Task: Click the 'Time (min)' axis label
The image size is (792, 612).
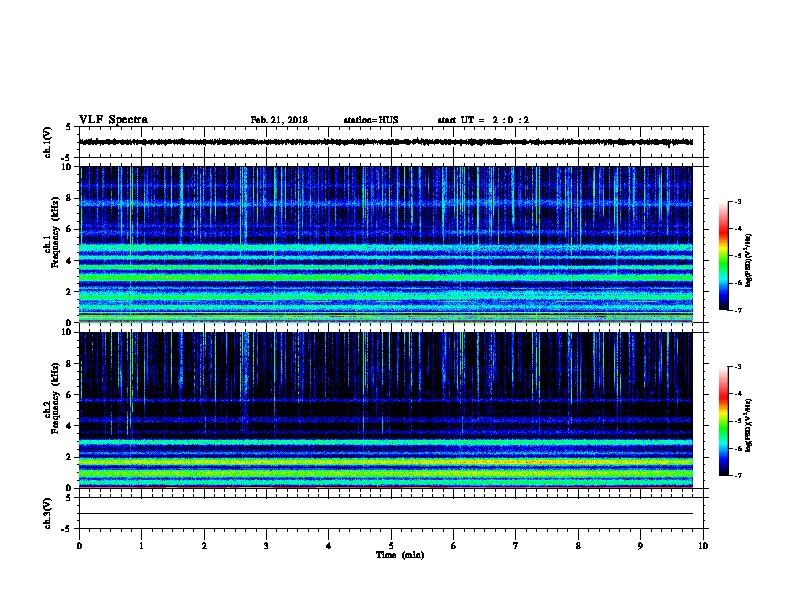Action: (400, 555)
